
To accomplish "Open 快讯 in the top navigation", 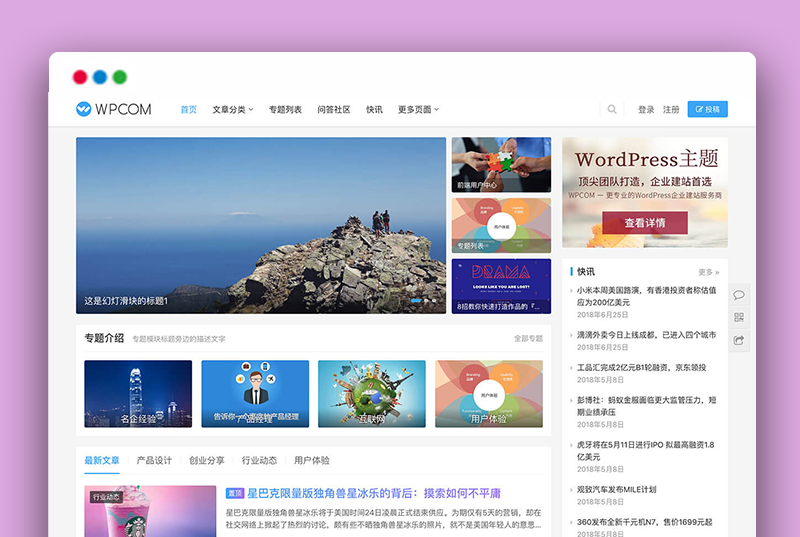I will (374, 109).
